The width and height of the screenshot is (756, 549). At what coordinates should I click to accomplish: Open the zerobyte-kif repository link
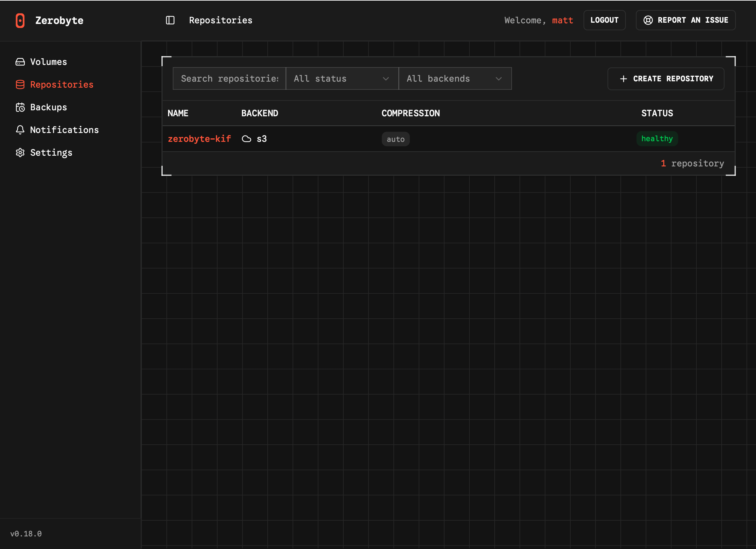pos(199,139)
